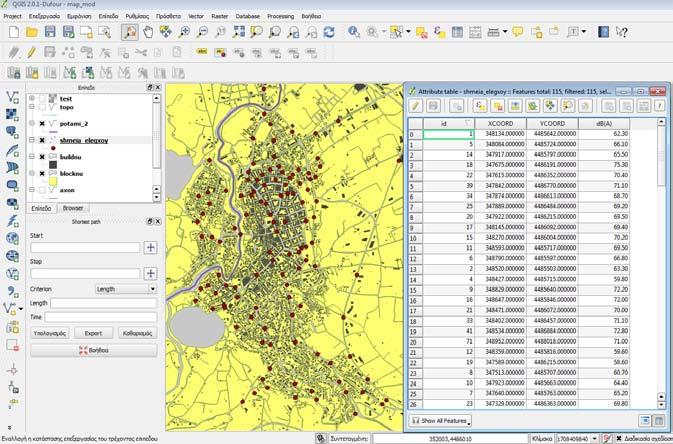Uncheck the buildnu layer visibility
The width and height of the screenshot is (673, 444).
coord(42,157)
